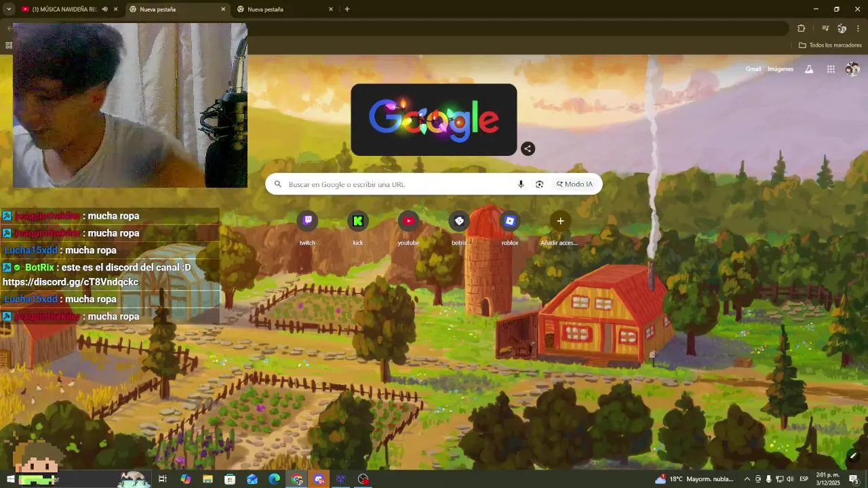The height and width of the screenshot is (488, 868).
Task: Open Task View on the taskbar
Action: [163, 479]
